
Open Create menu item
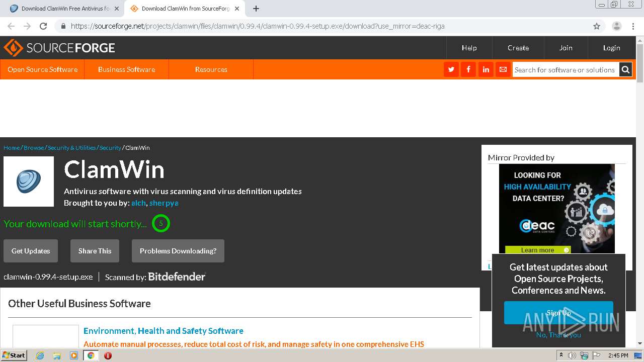(518, 48)
